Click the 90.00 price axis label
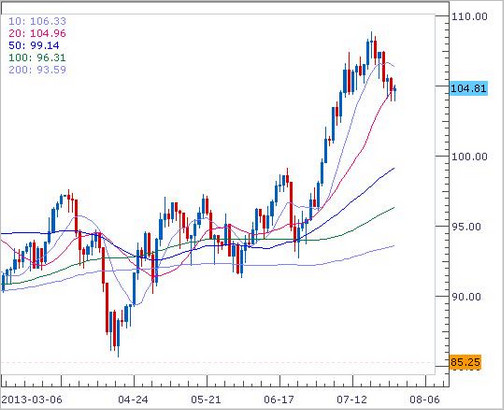 click(466, 297)
